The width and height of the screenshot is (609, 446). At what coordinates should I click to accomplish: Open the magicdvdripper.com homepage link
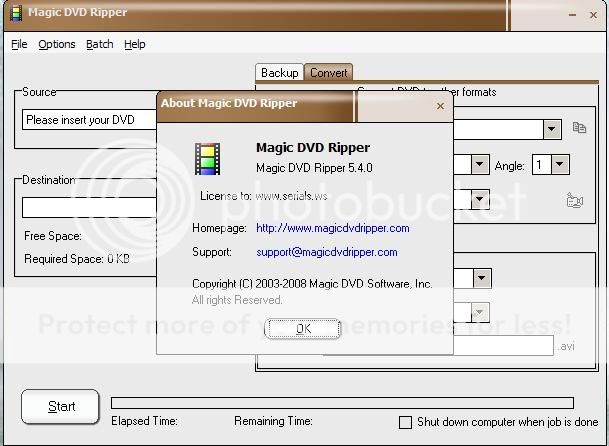332,229
